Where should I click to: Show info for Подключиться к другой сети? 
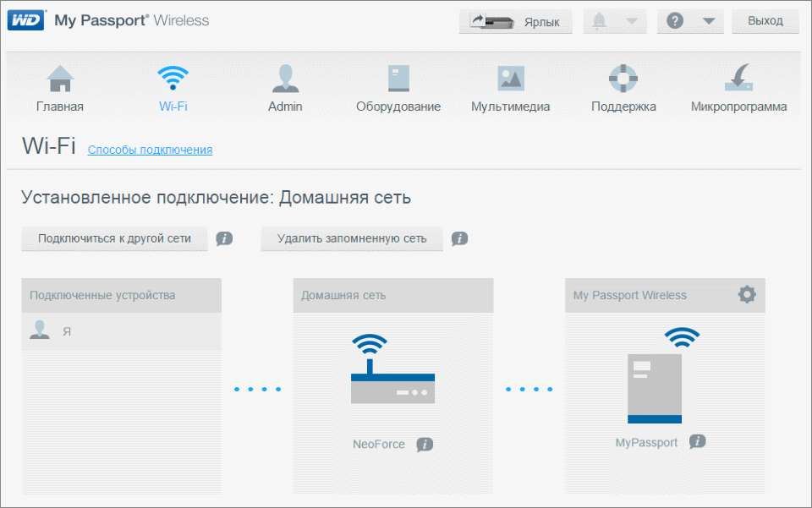click(x=224, y=239)
